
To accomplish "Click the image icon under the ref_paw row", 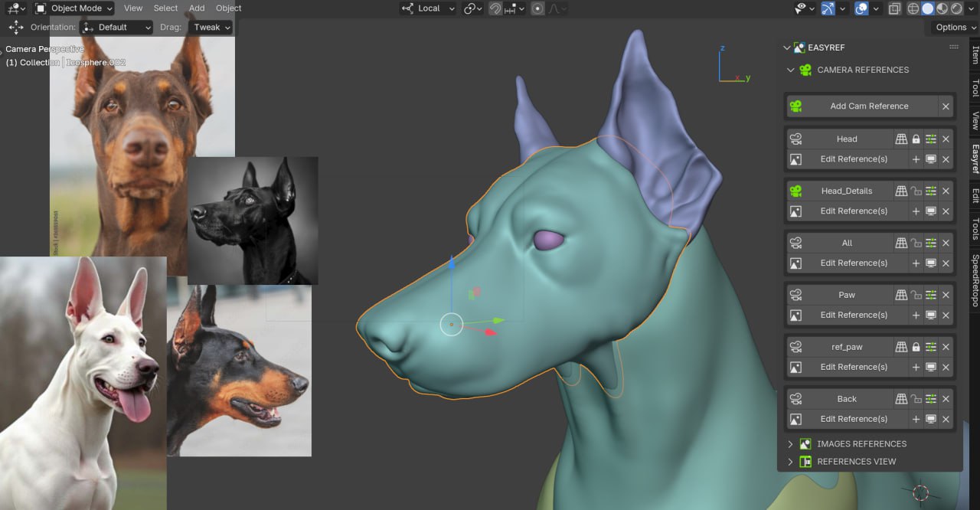I will tap(795, 368).
